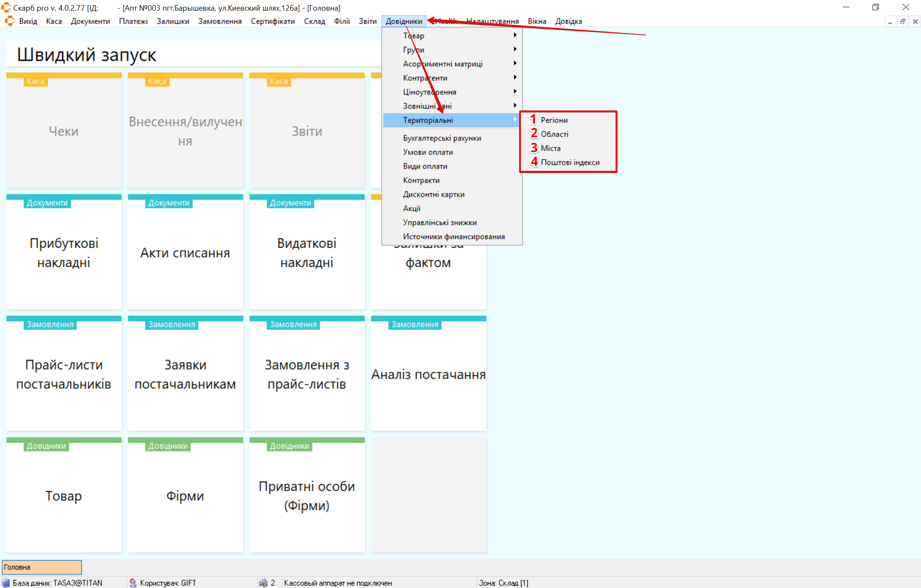
Task: Click the database icon in the status bar
Action: point(6,583)
